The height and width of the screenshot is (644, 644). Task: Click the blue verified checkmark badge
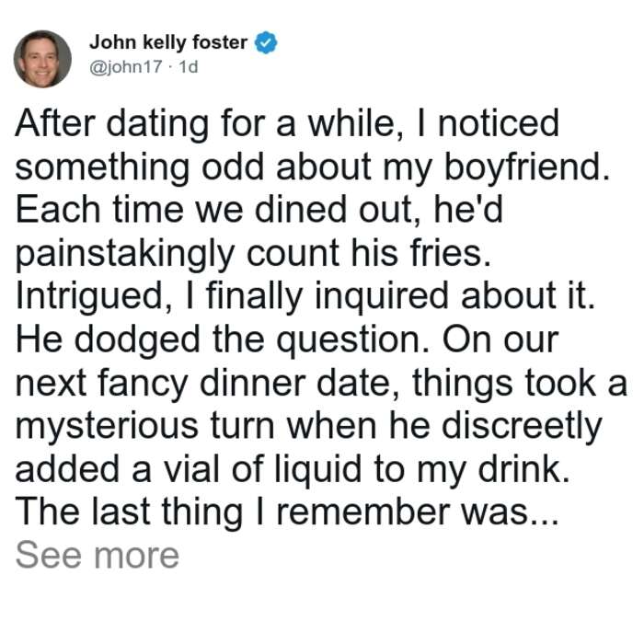tap(266, 42)
